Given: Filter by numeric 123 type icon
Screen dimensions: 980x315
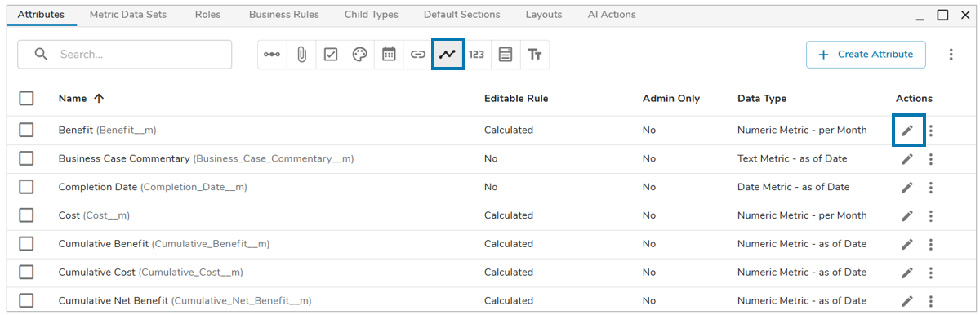Looking at the screenshot, I should pyautogui.click(x=476, y=55).
